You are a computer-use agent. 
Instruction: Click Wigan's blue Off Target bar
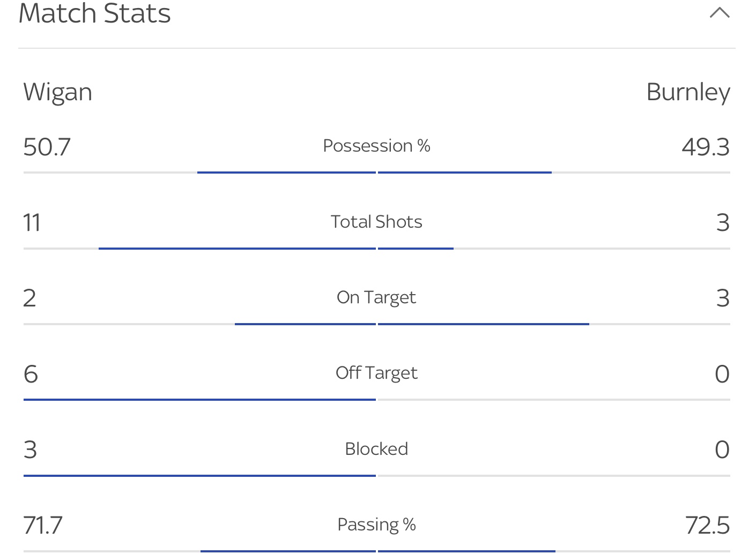199,400
